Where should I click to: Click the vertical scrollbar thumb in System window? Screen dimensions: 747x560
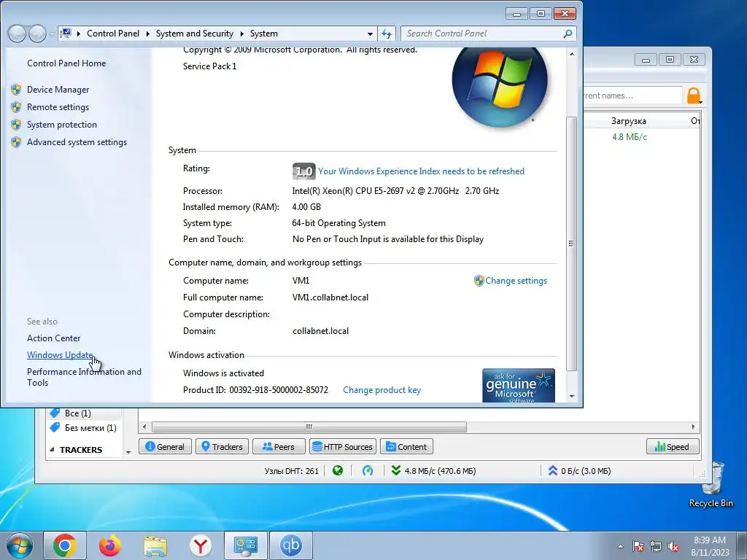(x=572, y=244)
